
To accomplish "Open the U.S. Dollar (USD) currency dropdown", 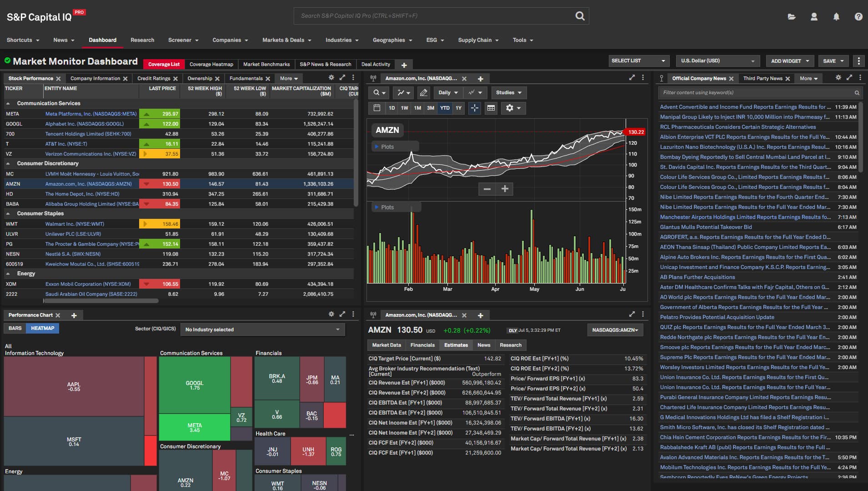I will (x=717, y=61).
